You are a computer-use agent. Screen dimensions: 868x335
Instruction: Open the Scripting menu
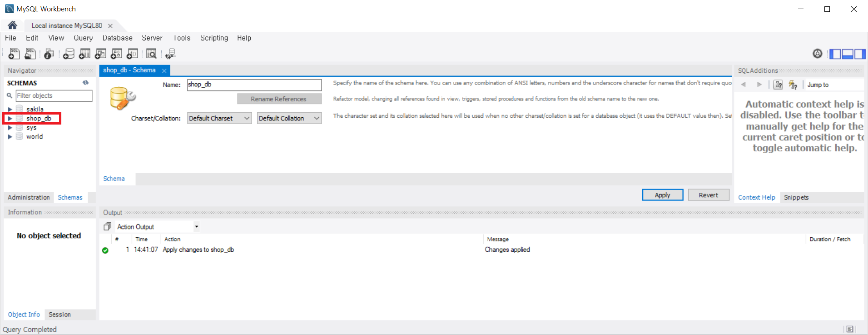point(214,38)
